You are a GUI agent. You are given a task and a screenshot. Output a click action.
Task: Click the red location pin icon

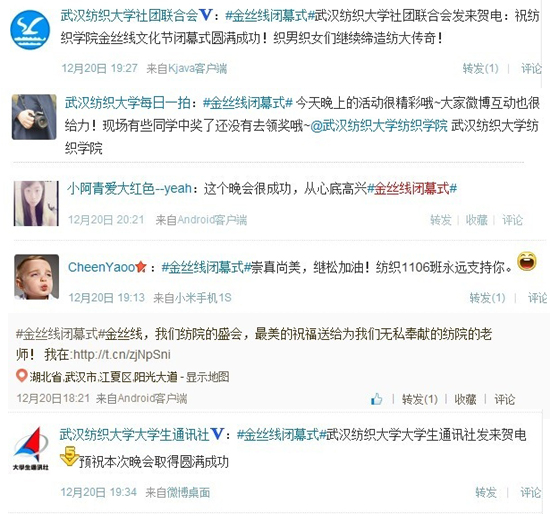click(21, 376)
